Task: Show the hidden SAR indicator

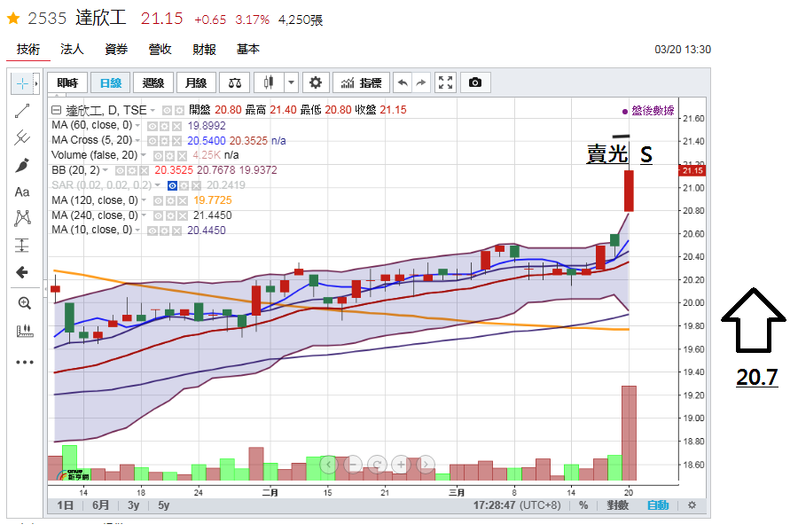Action: coord(173,185)
